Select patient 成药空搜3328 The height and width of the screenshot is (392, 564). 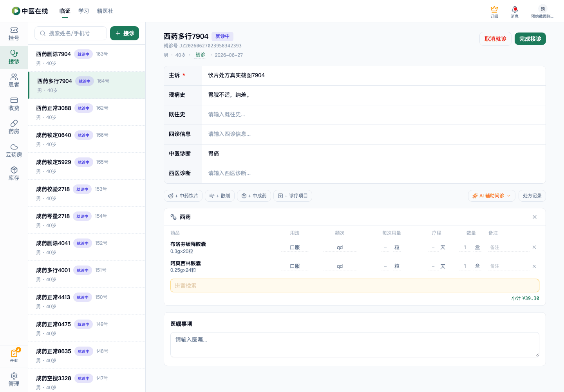[x=87, y=381]
